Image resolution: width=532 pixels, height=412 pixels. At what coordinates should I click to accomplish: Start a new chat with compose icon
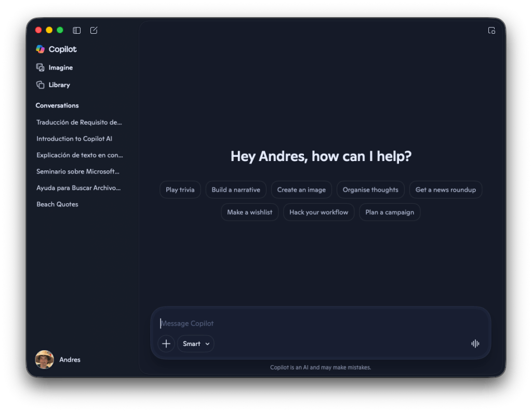(x=94, y=31)
